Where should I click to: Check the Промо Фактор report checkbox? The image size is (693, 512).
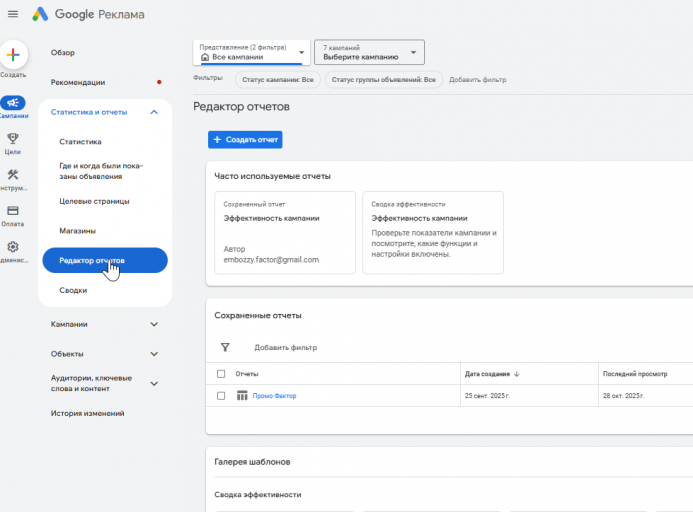click(221, 396)
